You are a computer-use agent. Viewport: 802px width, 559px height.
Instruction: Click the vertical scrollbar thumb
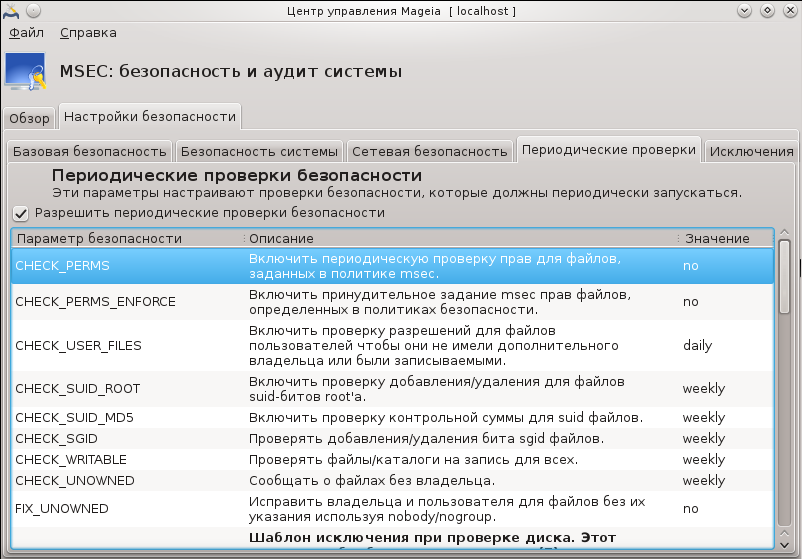[784, 277]
